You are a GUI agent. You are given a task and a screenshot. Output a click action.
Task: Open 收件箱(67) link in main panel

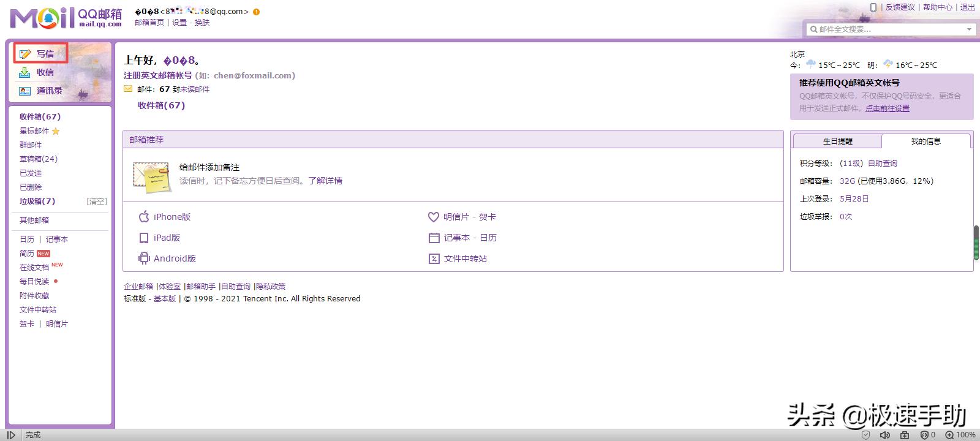[161, 105]
